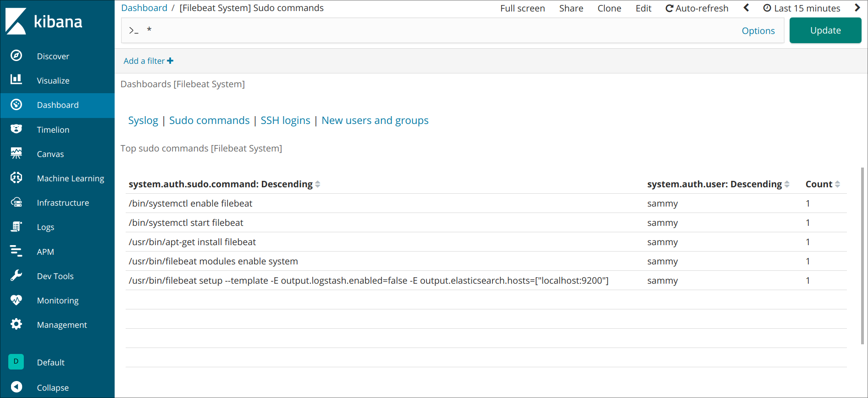Click the Machine Learning brain icon

(16, 178)
